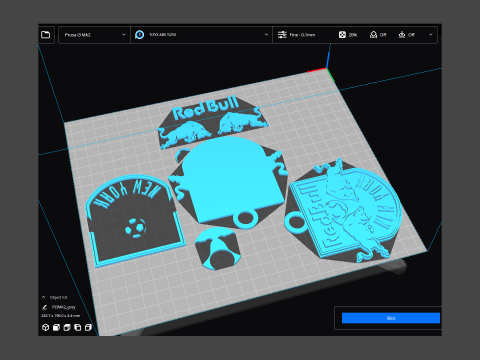Click the pencil icon to rename job

44,307
